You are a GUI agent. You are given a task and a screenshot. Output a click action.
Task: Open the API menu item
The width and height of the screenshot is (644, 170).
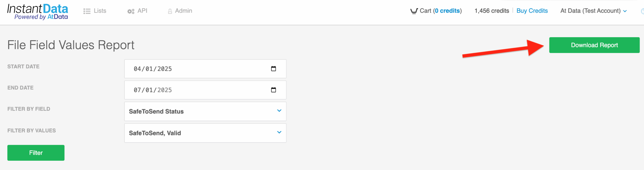pos(137,11)
